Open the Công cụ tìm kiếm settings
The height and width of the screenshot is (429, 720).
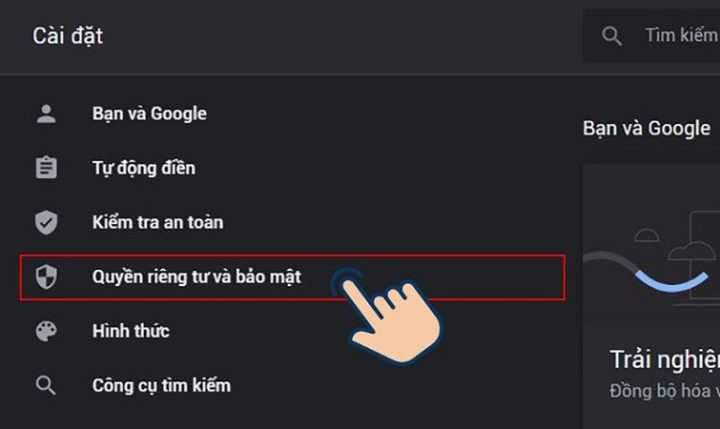tap(161, 385)
